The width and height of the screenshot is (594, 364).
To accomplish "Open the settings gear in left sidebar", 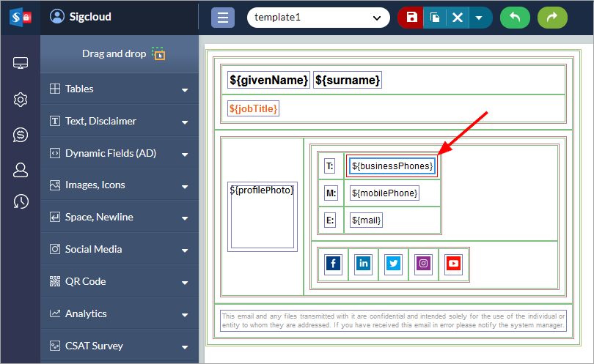I will (x=21, y=100).
